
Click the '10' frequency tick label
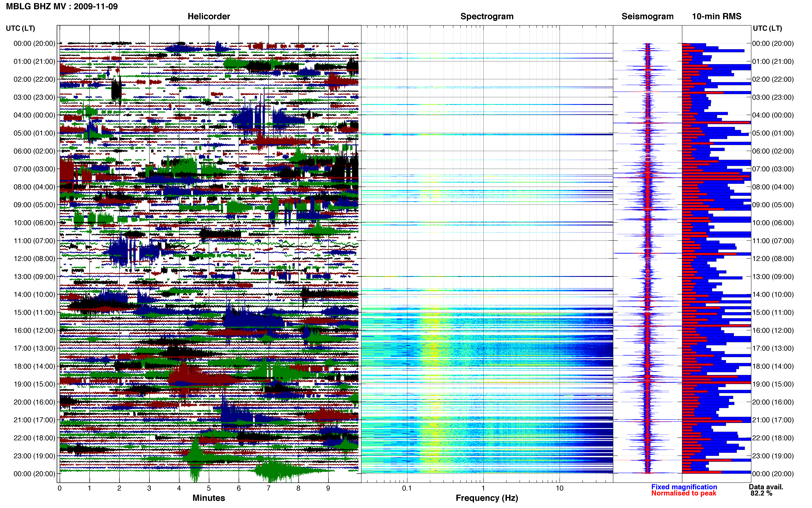point(559,488)
